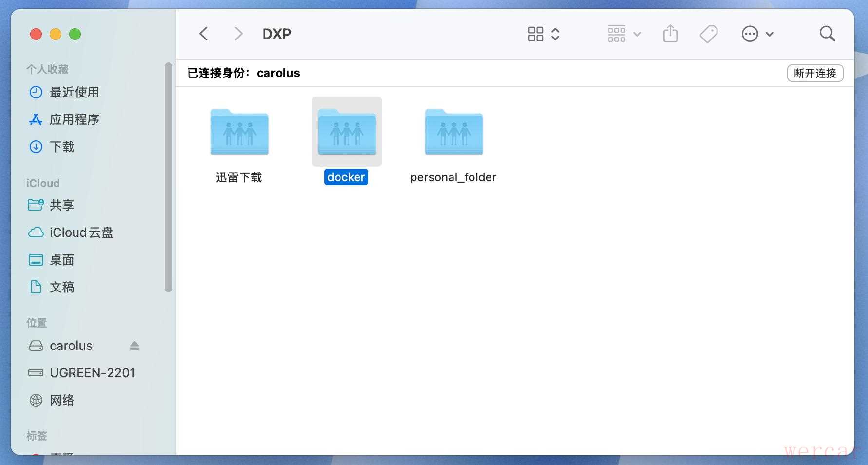
Task: Disconnect using the 断开连接 button
Action: pos(815,73)
